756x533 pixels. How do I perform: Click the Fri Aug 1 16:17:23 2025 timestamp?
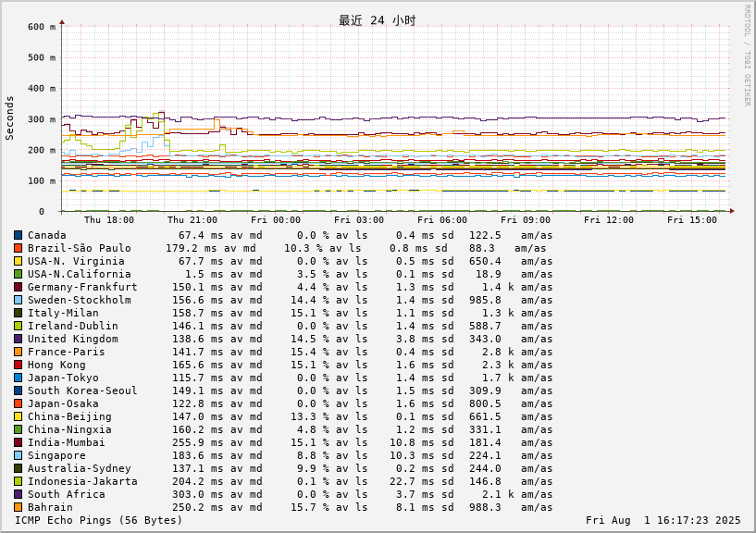(x=663, y=520)
